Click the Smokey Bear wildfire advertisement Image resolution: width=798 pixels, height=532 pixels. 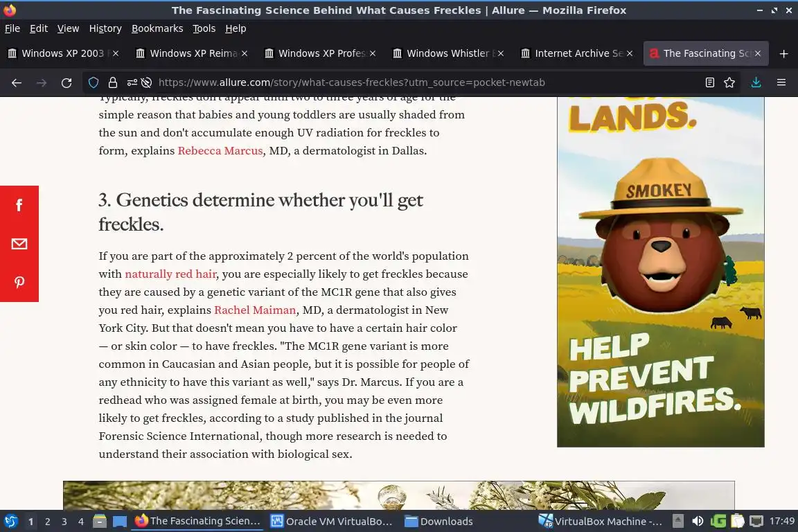[661, 272]
